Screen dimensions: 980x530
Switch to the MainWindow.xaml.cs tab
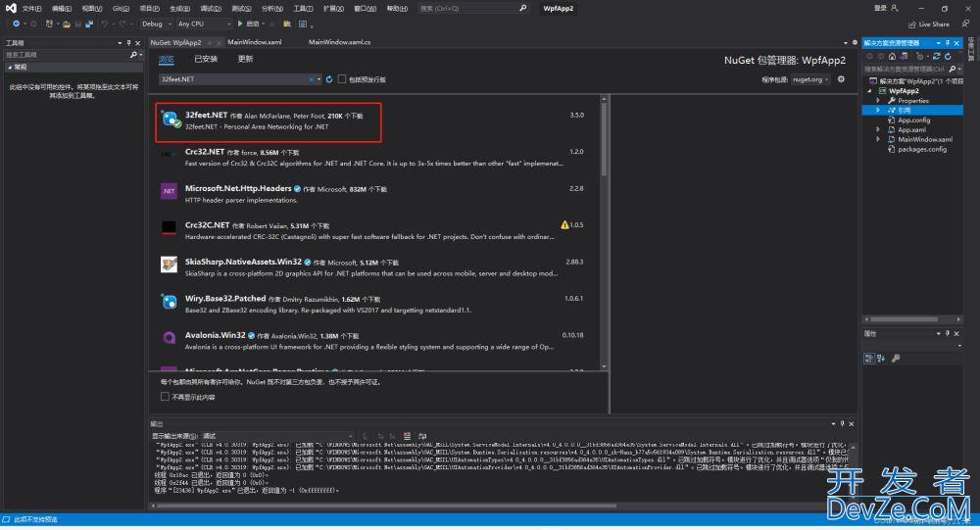pos(339,42)
